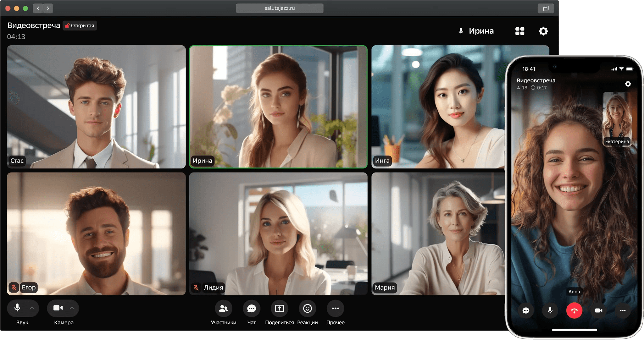Toggle phone microphone mute button
Viewport: 644px width, 340px height.
click(x=550, y=310)
